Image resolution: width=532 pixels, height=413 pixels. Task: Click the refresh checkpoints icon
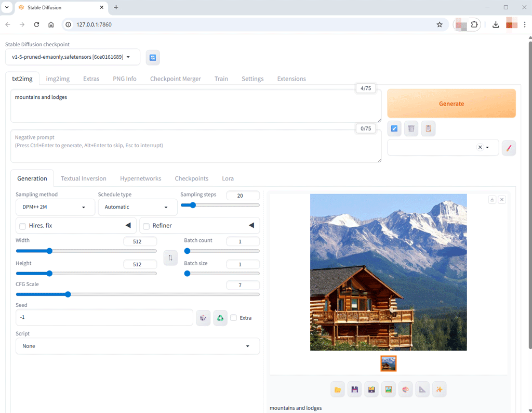153,57
